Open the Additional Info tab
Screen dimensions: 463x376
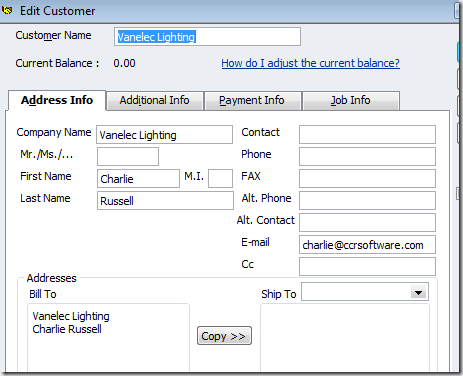pos(155,100)
